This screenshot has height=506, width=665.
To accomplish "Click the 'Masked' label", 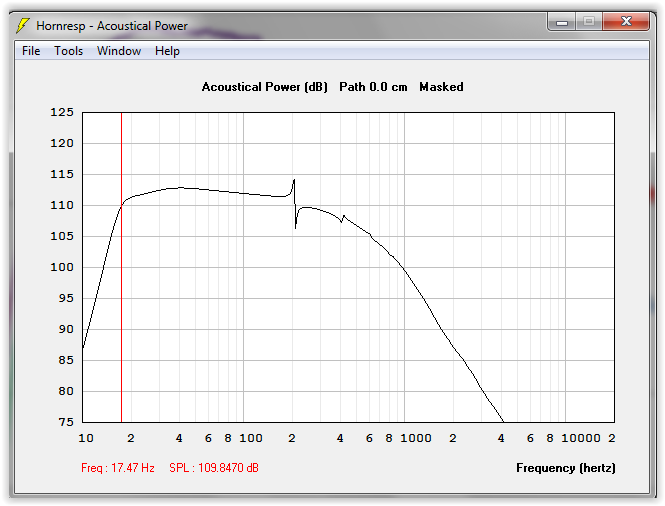I will click(441, 87).
